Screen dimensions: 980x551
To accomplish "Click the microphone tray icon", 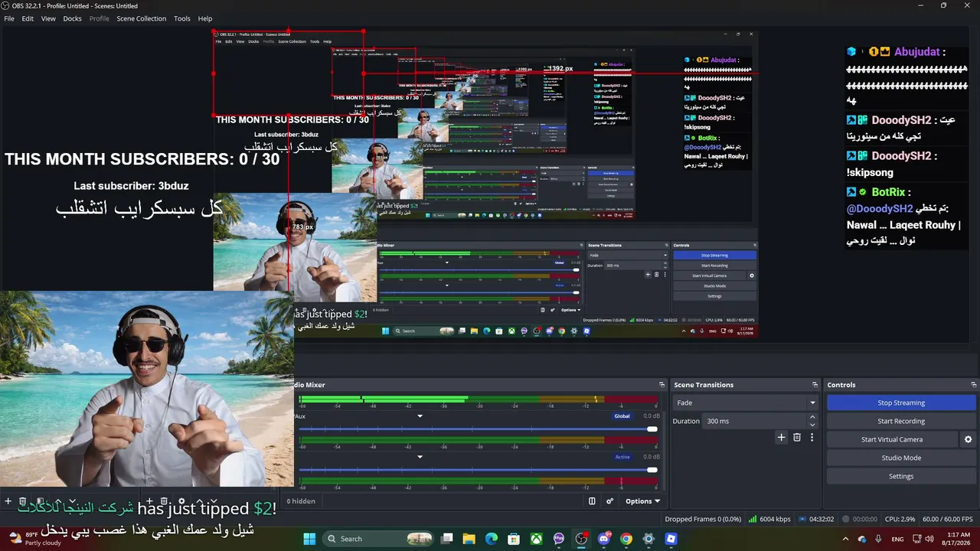I will coord(878,539).
